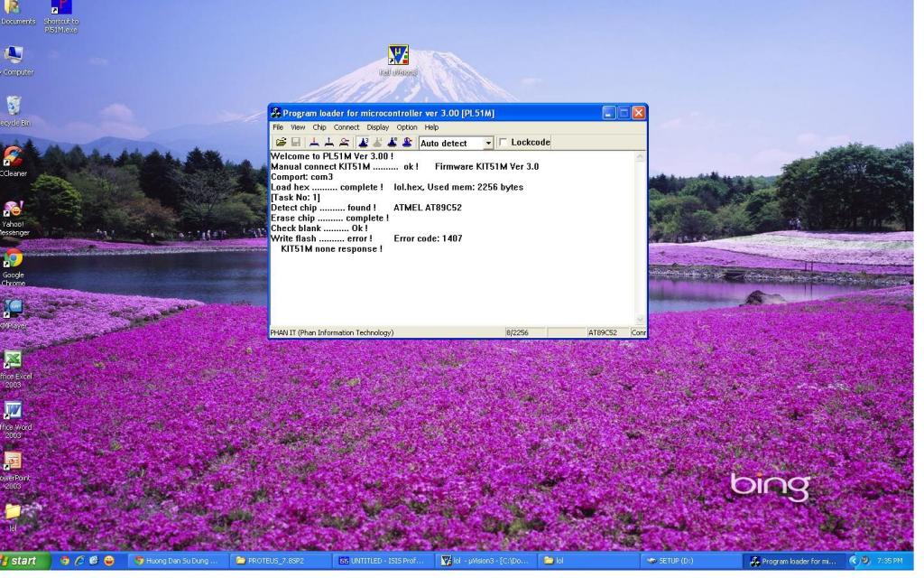Viewport: 924px width, 578px height.
Task: Click 'Check blank .......... Ok !' log line
Action: 319,228
